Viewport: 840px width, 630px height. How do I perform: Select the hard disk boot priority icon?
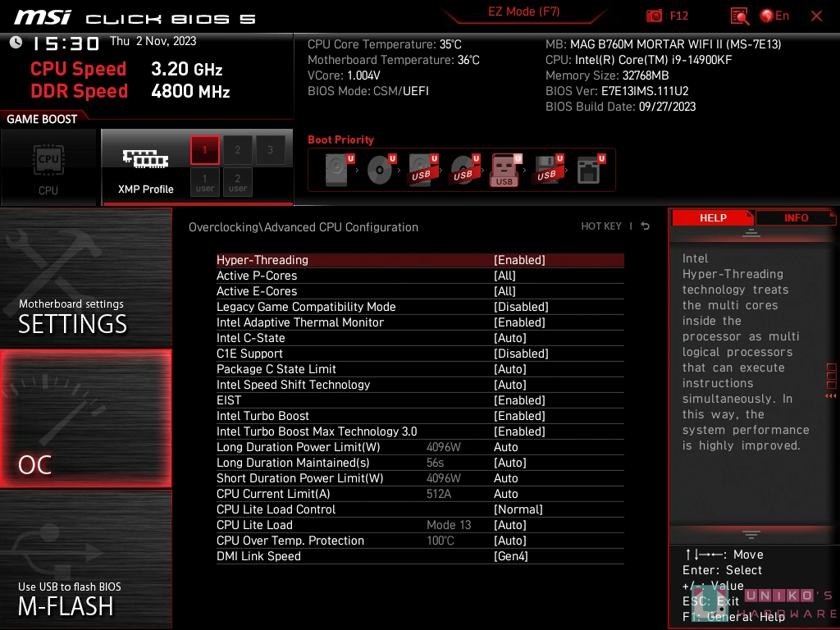click(337, 171)
